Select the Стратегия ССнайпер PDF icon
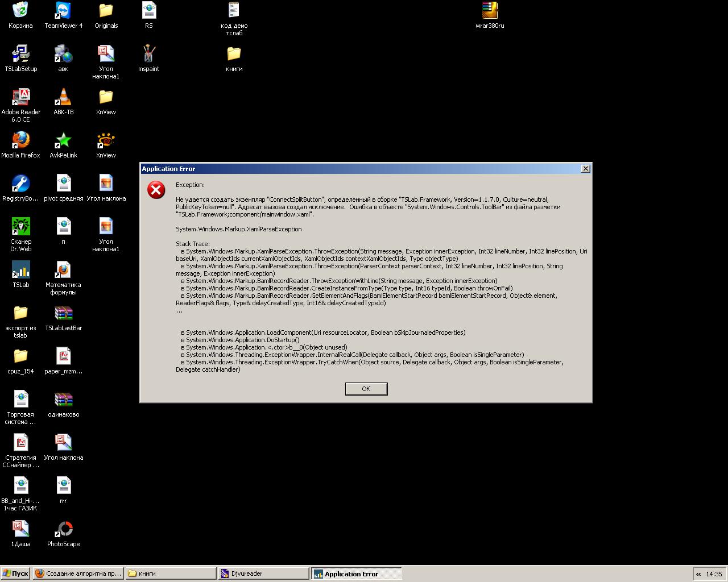728x582 pixels. pyautogui.click(x=20, y=451)
